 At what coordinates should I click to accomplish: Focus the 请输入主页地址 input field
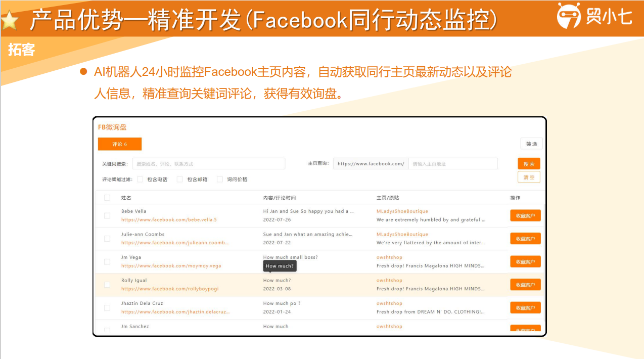[453, 164]
